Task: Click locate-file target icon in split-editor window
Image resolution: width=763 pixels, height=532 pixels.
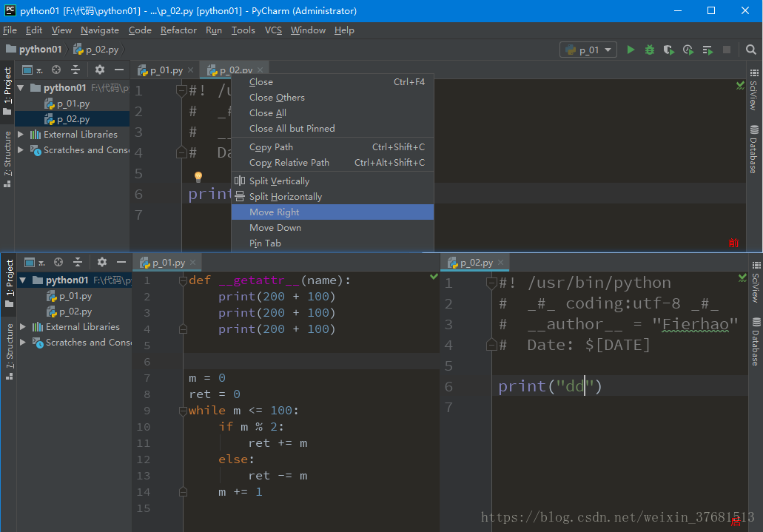Action: [x=58, y=263]
